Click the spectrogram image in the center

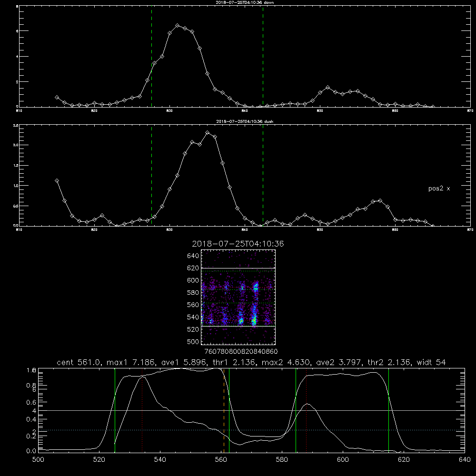238,297
